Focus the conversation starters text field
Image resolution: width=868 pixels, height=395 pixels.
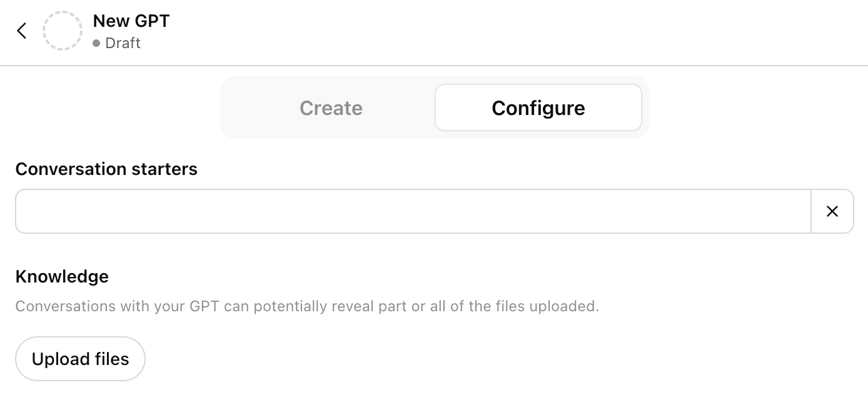pyautogui.click(x=413, y=212)
